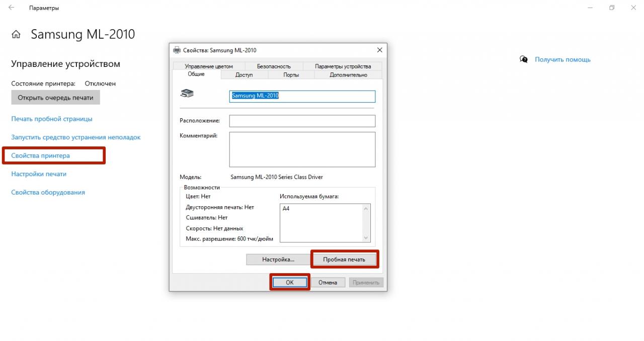Click the home icon beside Samsung ML-2010
This screenshot has height=341, width=644.
coord(16,35)
